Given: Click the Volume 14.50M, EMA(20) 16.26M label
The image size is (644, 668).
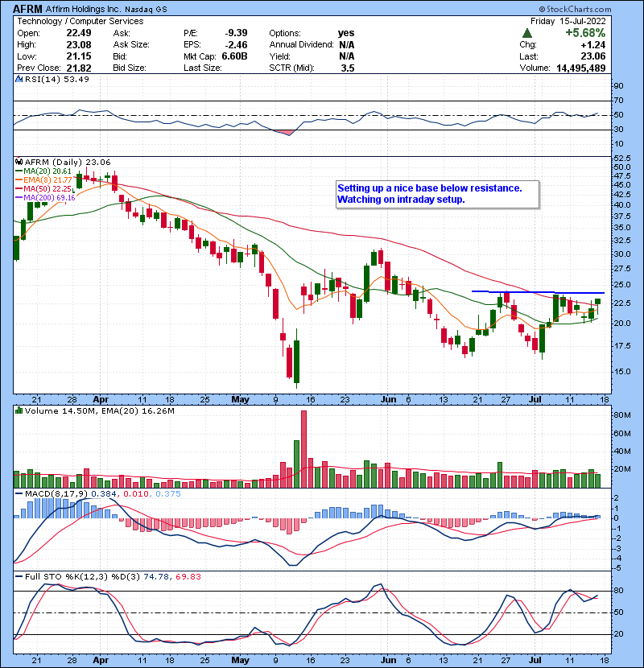Looking at the screenshot, I should (x=99, y=410).
